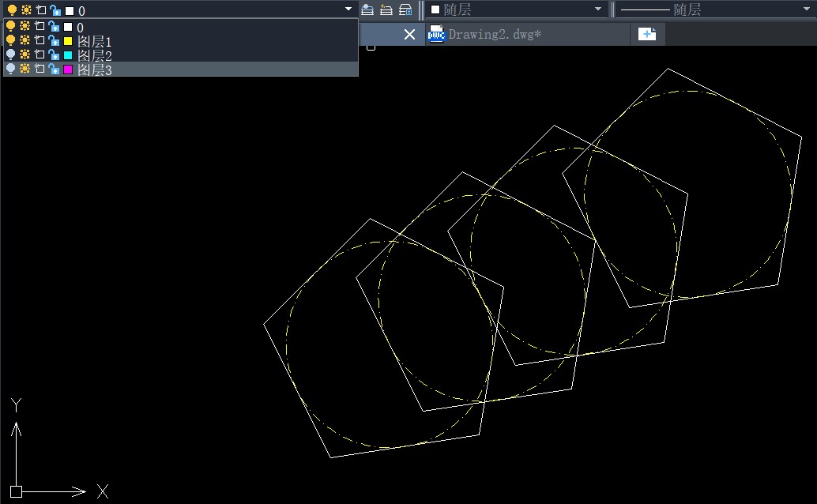817x504 pixels.
Task: Freeze layer 0 using its sun icon in list
Action: coord(25,26)
